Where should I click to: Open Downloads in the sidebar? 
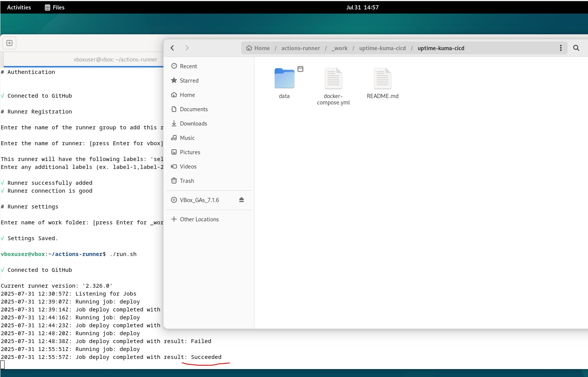tap(193, 124)
